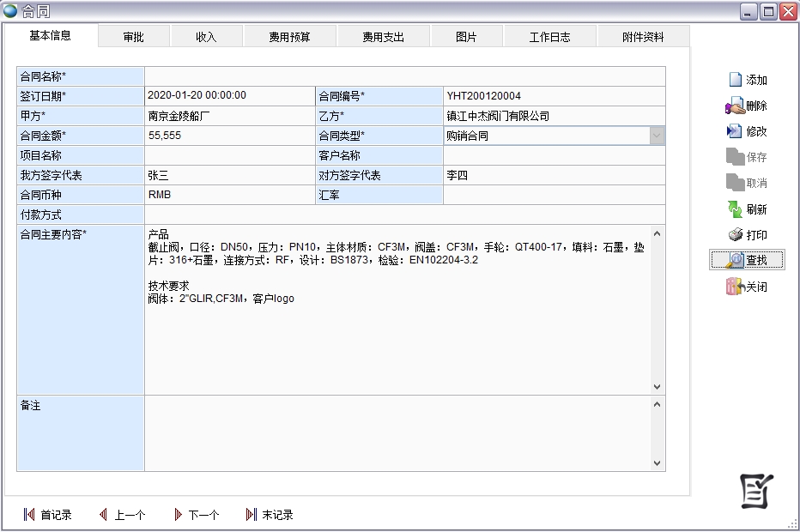
Task: Click the 修改 (Edit) icon
Action: pyautogui.click(x=735, y=131)
